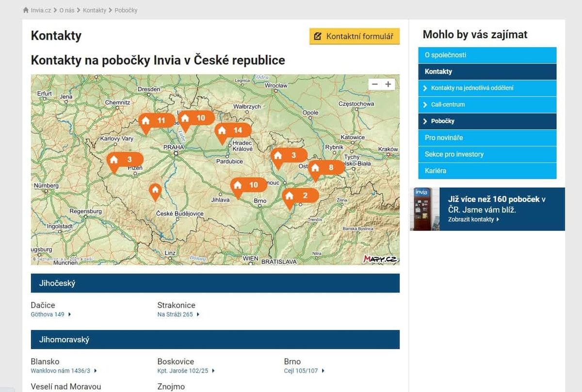The height and width of the screenshot is (392, 582).
Task: Click the PRAHA label on the map
Action: click(174, 147)
